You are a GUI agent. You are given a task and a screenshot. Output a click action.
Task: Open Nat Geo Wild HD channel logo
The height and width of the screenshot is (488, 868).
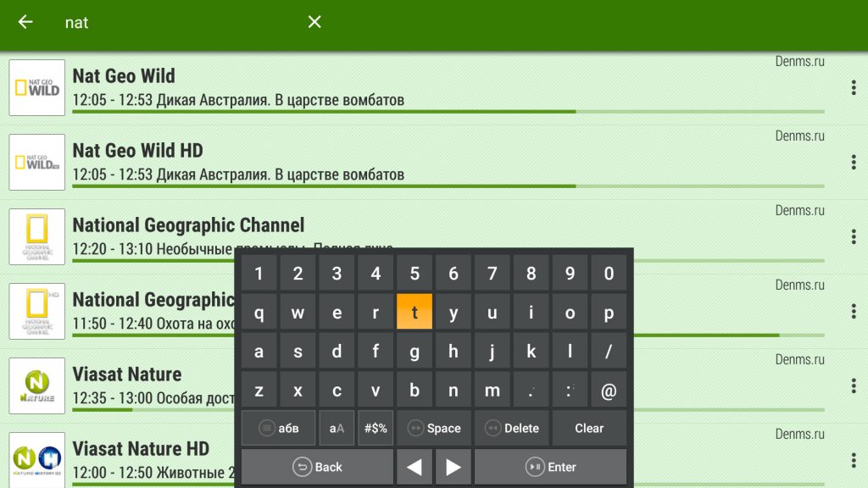(x=37, y=162)
